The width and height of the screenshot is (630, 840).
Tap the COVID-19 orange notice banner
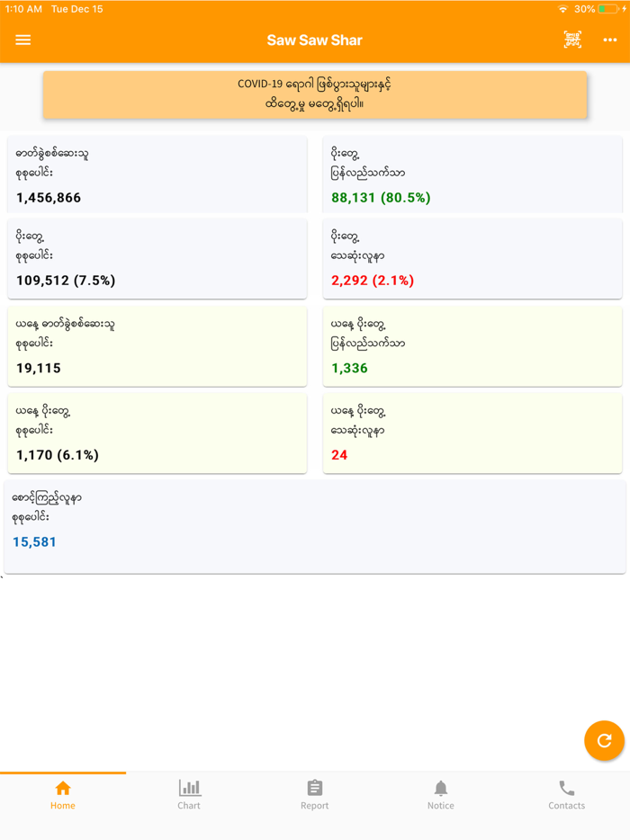click(x=315, y=94)
